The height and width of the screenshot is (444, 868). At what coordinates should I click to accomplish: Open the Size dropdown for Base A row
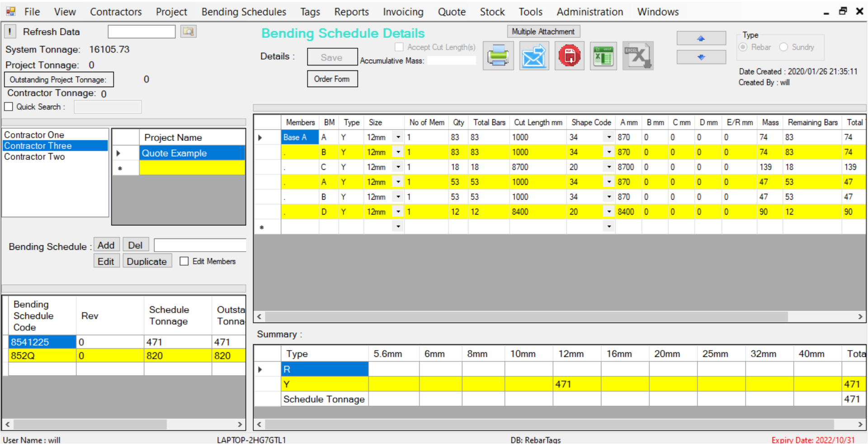pyautogui.click(x=397, y=137)
